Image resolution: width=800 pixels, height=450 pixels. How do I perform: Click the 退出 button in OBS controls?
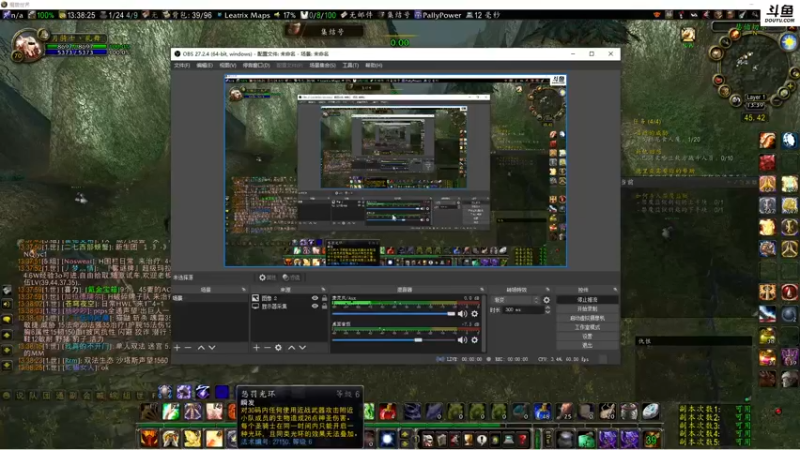(587, 345)
